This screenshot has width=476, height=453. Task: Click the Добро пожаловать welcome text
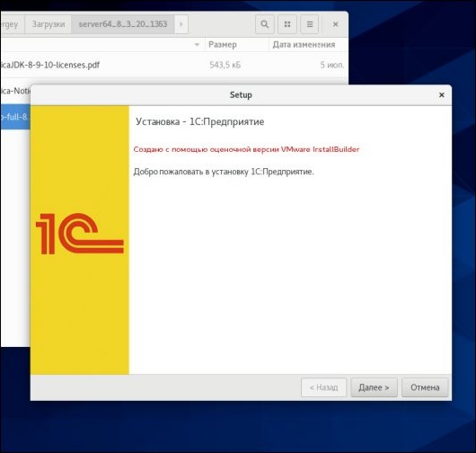pos(224,172)
